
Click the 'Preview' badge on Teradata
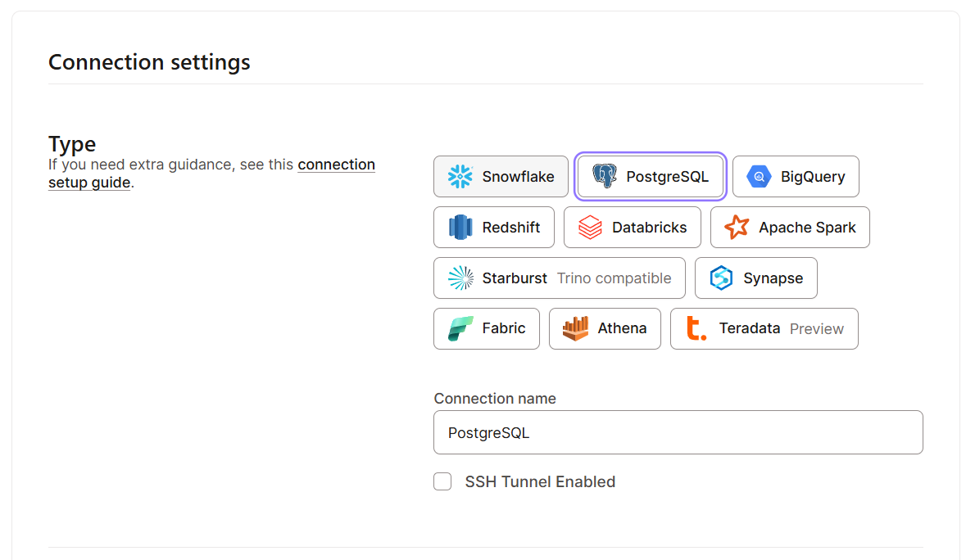pyautogui.click(x=816, y=329)
